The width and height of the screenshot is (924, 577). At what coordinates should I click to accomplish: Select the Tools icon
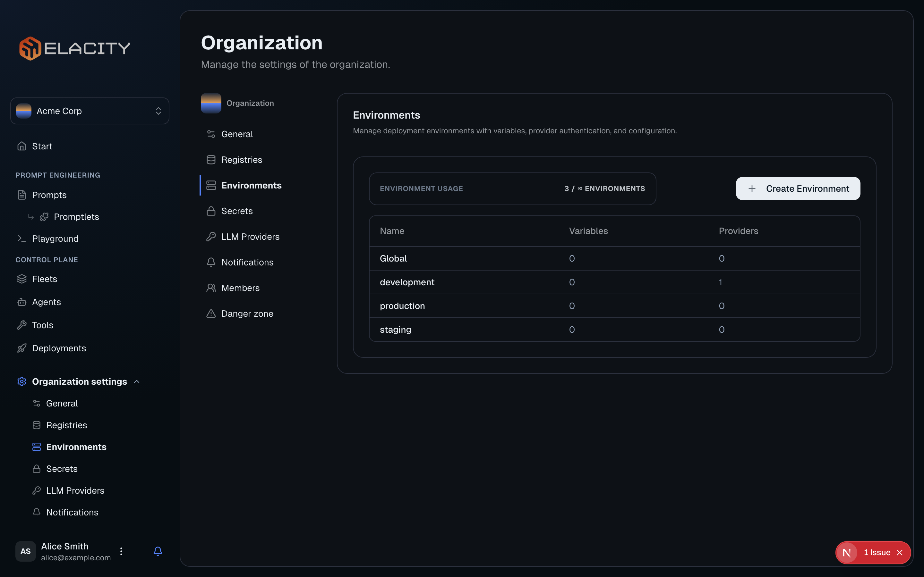(x=22, y=325)
